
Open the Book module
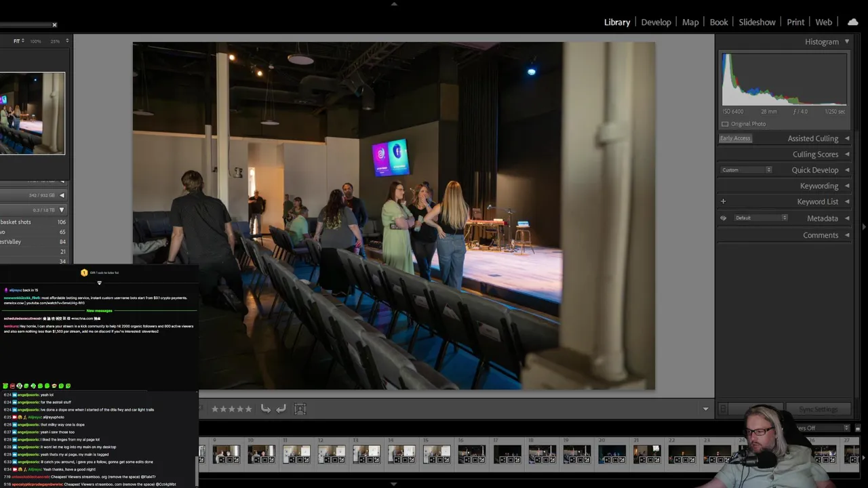719,22
